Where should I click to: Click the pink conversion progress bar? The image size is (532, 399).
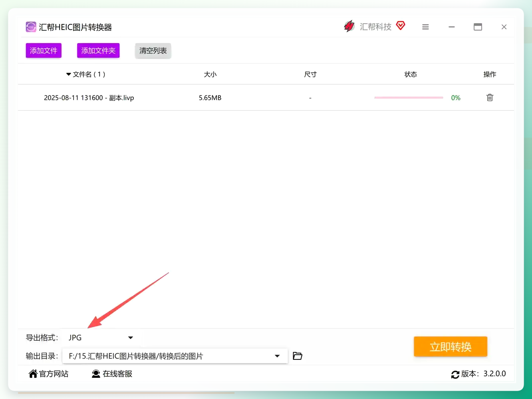(409, 97)
